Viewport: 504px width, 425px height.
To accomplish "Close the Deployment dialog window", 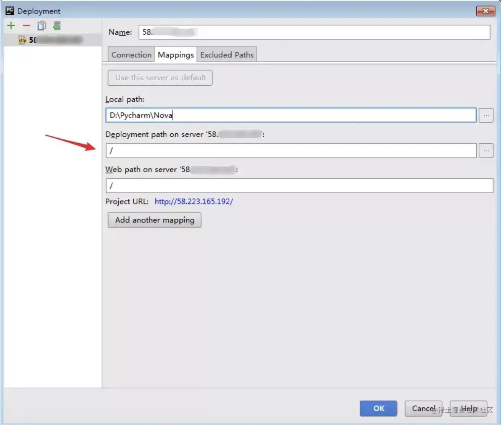I will [x=486, y=11].
